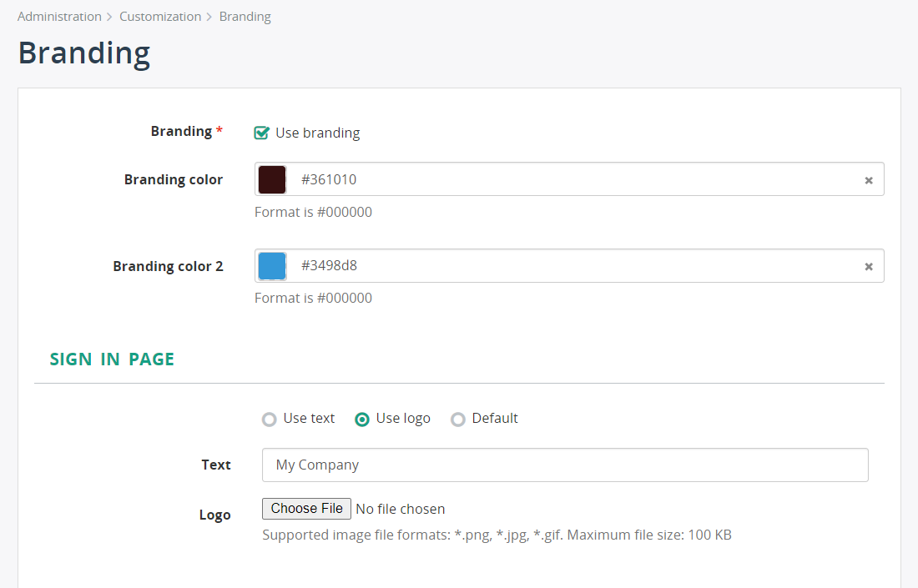Click the Branding breadcrumb item
Image resolution: width=918 pixels, height=588 pixels.
(245, 17)
